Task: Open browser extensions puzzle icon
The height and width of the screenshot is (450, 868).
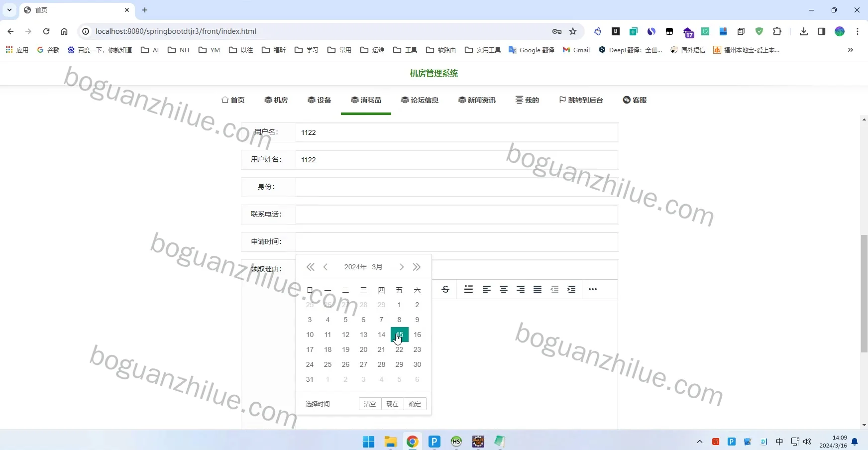Action: pos(777,31)
